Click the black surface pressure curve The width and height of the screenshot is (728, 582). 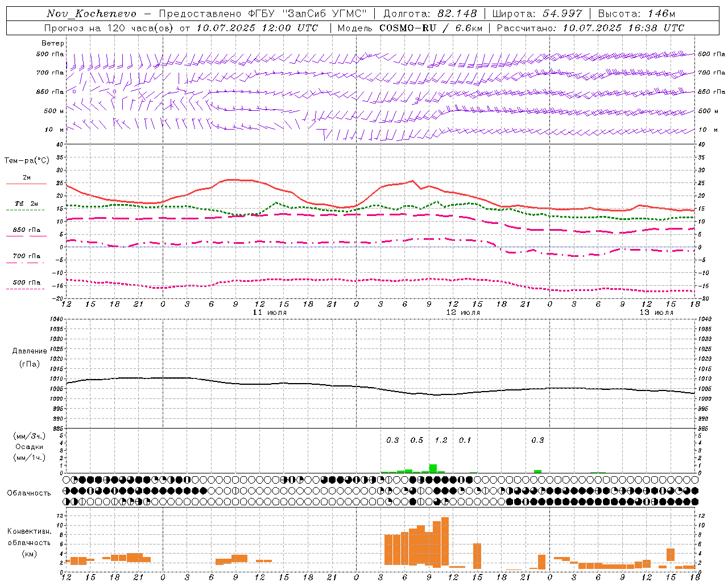click(x=381, y=386)
